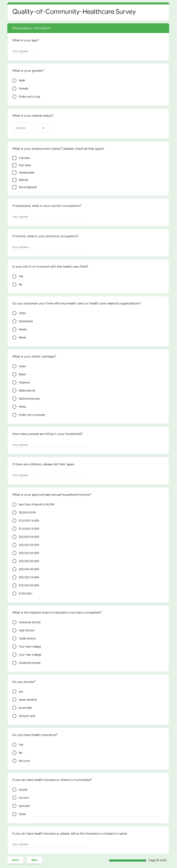The height and width of the screenshot is (868, 177).
Task: Select Yes for job in health care field
Action: 15,276
